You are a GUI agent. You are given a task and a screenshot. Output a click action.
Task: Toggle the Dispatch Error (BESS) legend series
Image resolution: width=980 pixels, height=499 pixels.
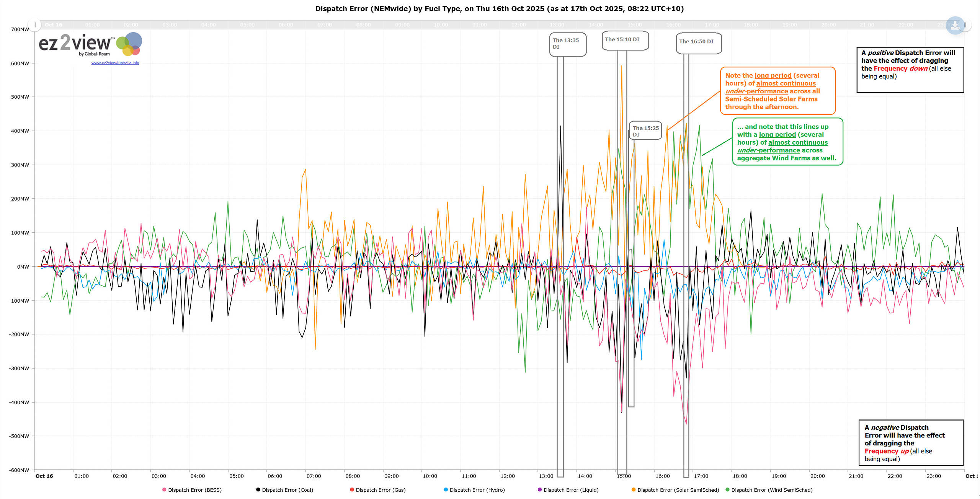[x=194, y=490]
